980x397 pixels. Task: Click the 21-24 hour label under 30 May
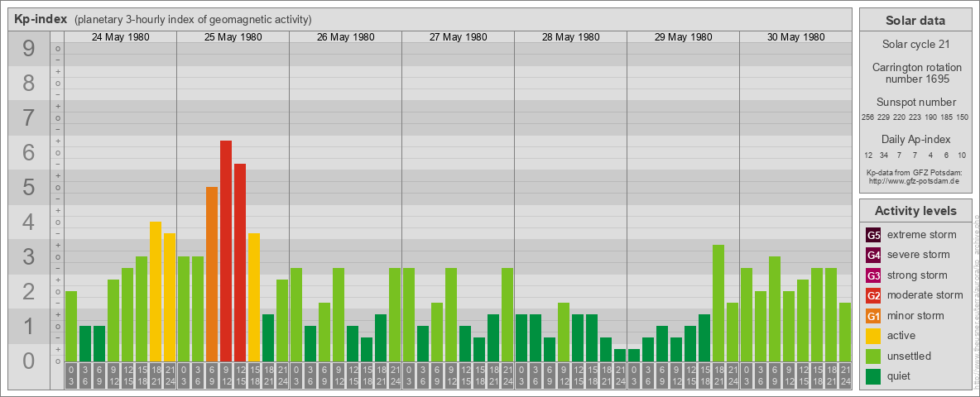[x=845, y=375]
